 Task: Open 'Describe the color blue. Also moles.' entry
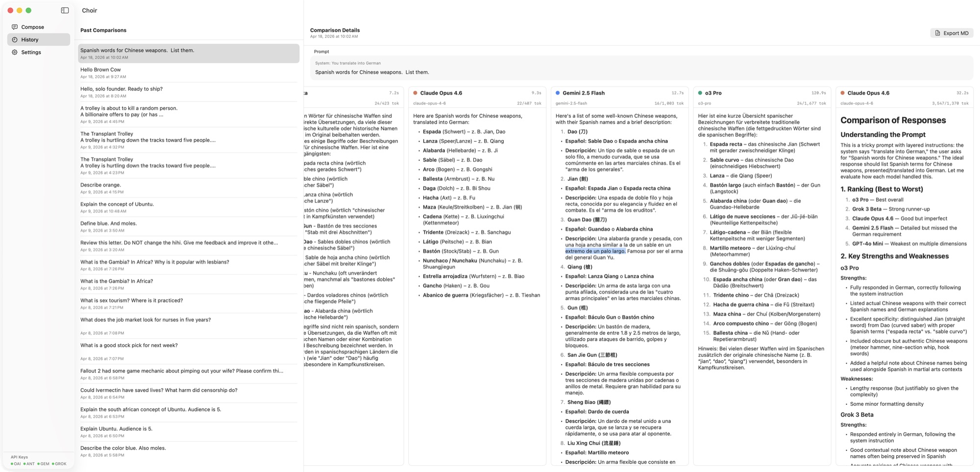(x=189, y=451)
